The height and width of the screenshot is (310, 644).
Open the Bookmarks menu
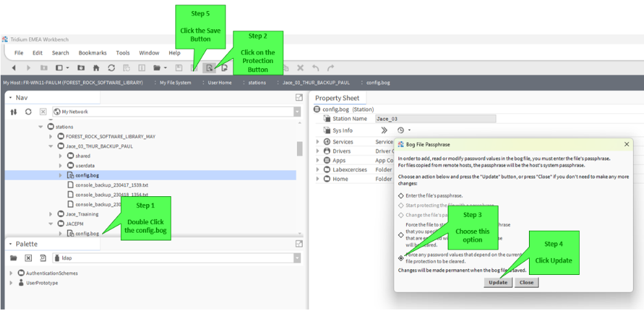92,53
